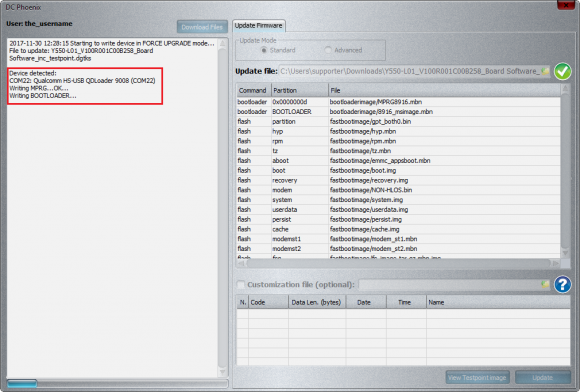Click the Qualcomm HS-USB QDLoader 9008 log line

point(82,81)
